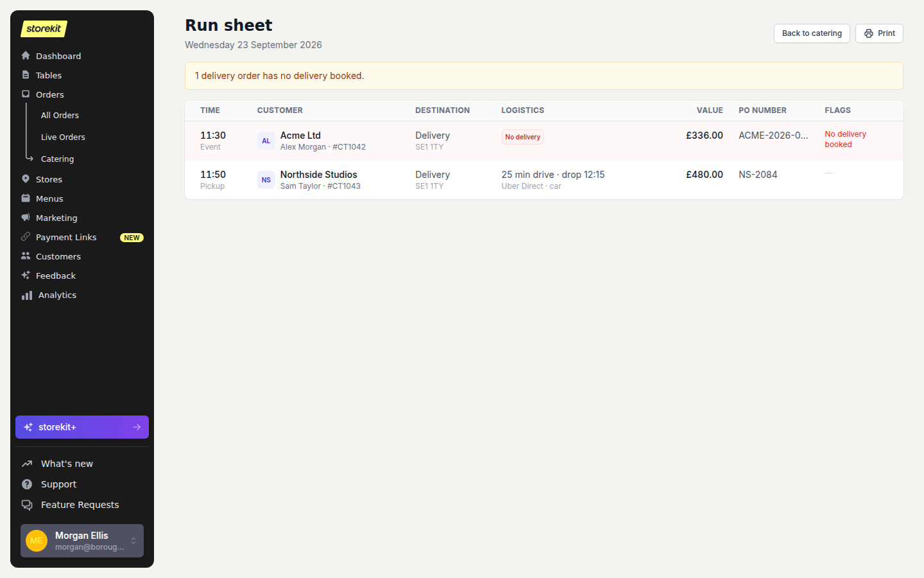Click the NEW badge beside Payment Links
The height and width of the screenshot is (578, 924).
132,238
